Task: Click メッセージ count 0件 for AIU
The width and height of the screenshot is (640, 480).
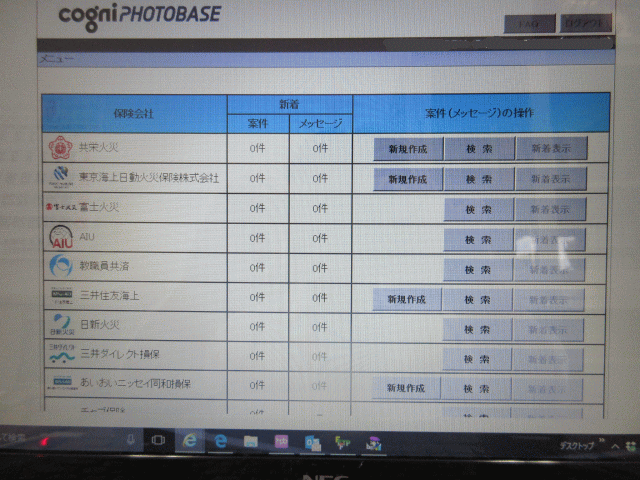Action: click(320, 238)
